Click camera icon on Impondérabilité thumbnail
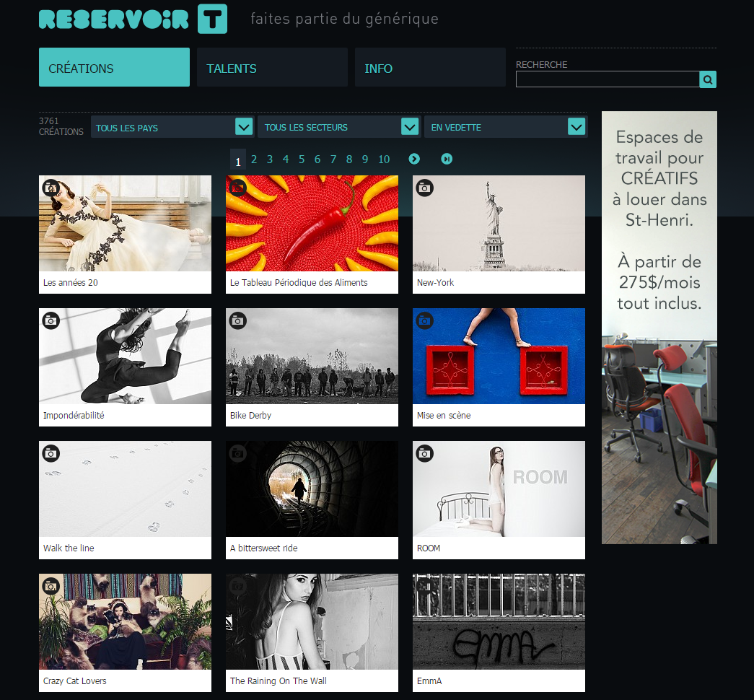This screenshot has width=754, height=700. coord(51,320)
